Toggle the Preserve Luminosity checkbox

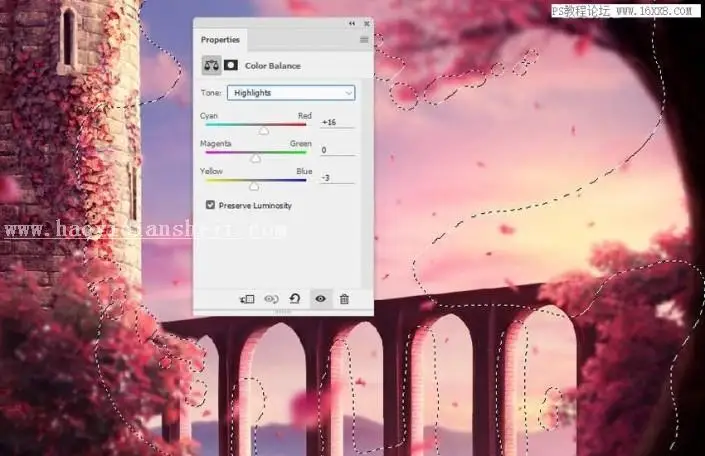coord(210,205)
